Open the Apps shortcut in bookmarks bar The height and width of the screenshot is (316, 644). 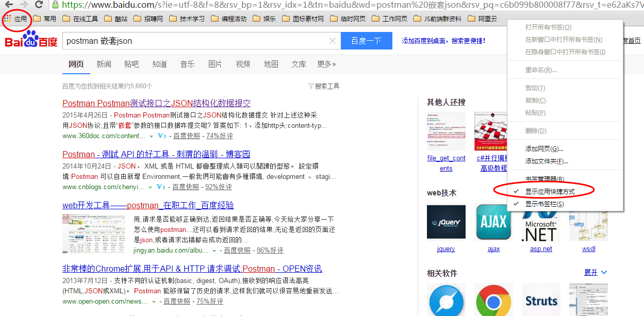point(16,19)
